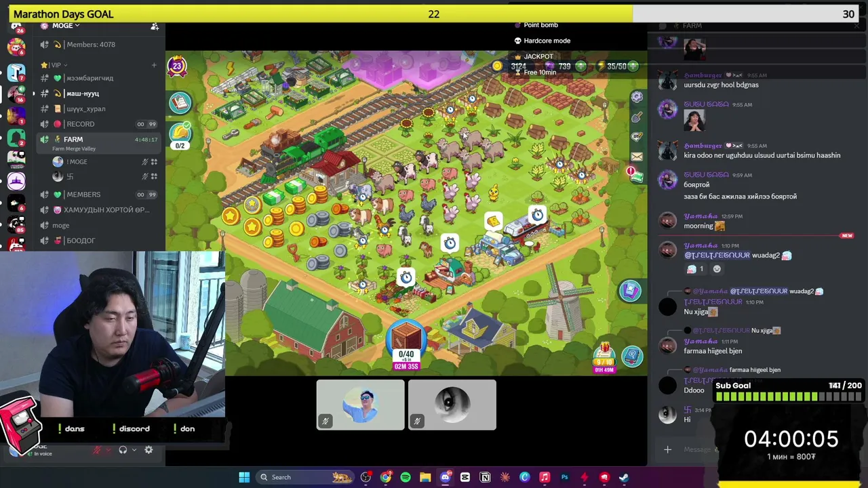The width and height of the screenshot is (868, 488).
Task: Join the RECORD voice channel
Action: point(96,124)
